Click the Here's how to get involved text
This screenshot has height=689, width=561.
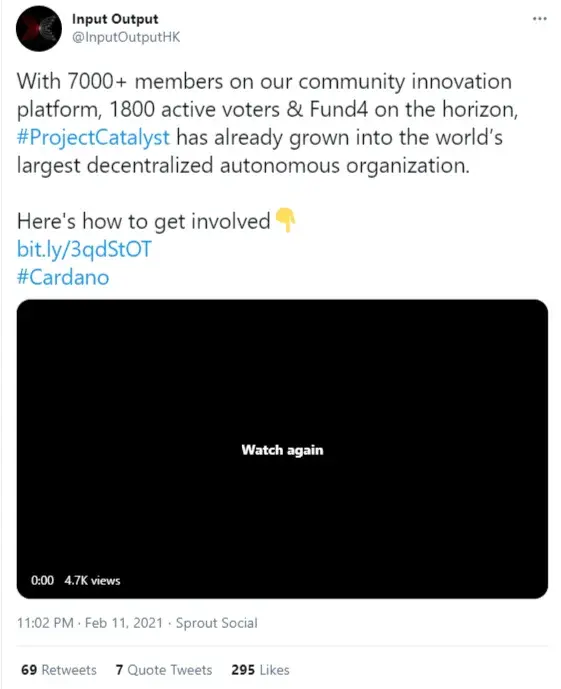[143, 221]
